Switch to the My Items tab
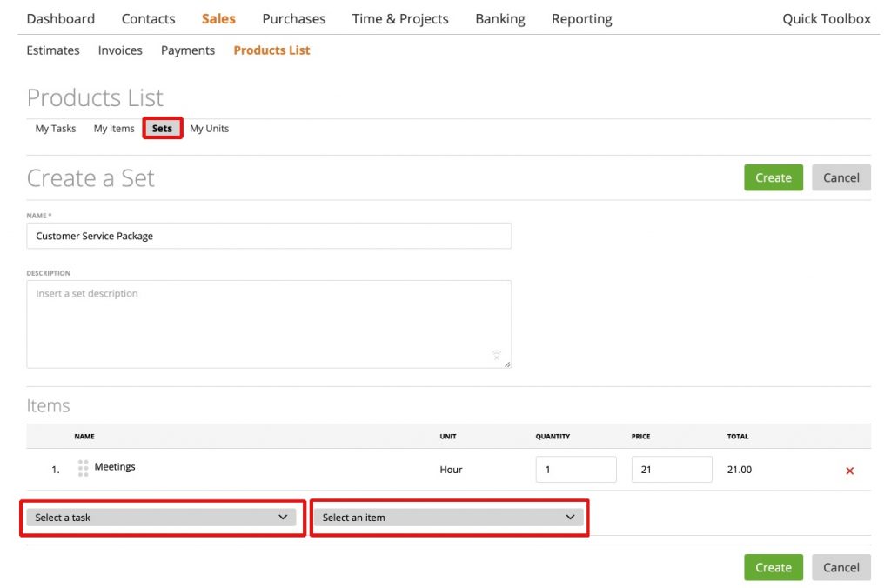891x588 pixels. [x=113, y=128]
